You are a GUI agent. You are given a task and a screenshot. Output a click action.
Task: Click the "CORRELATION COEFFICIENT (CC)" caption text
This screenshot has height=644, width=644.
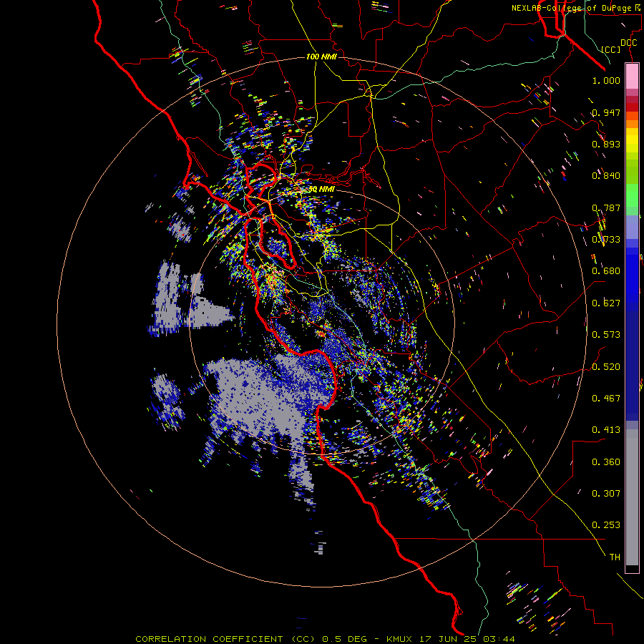(x=225, y=639)
